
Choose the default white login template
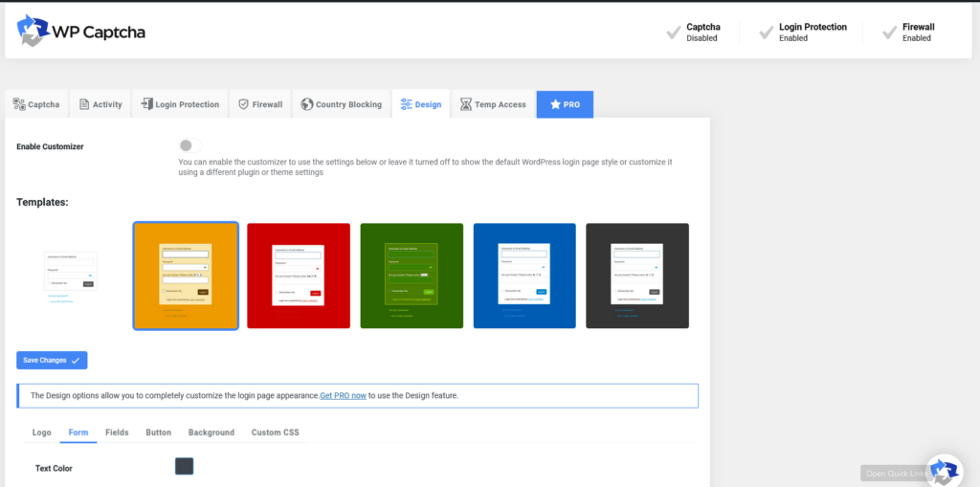tap(71, 276)
